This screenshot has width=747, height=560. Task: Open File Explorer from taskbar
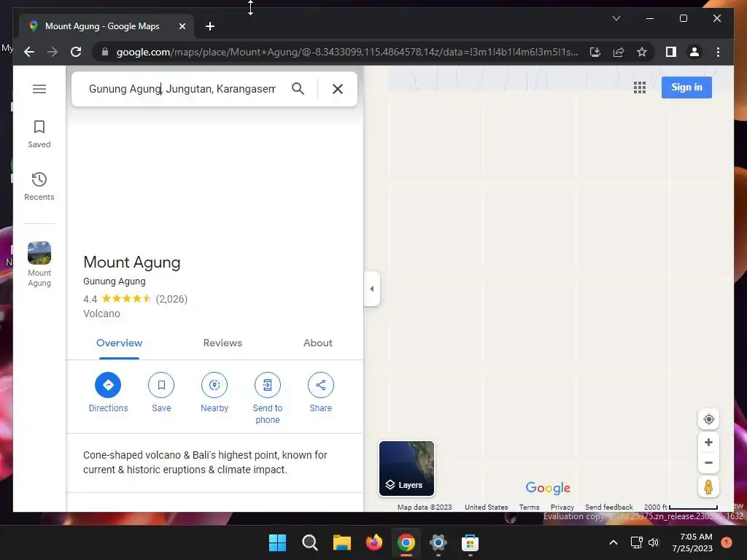coord(341,542)
